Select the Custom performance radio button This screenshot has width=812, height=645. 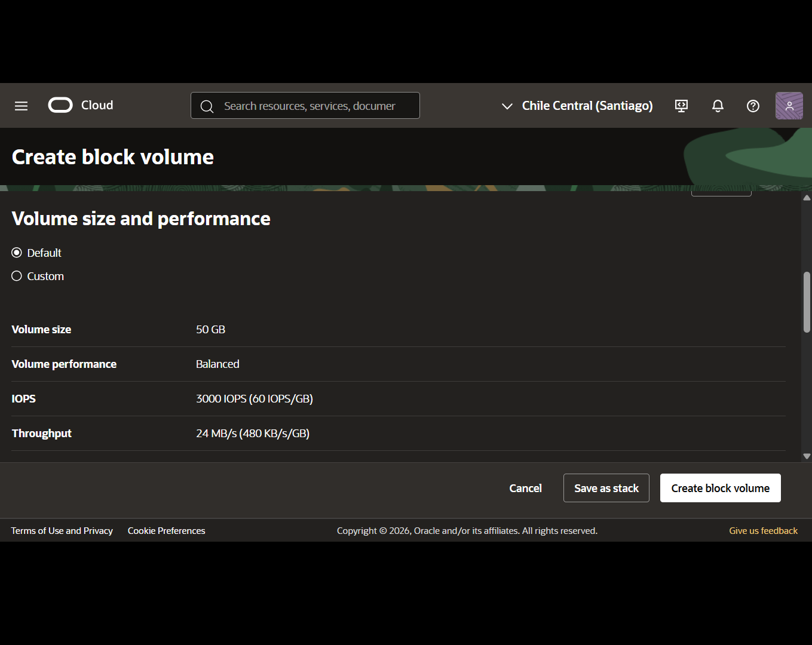[x=16, y=275]
